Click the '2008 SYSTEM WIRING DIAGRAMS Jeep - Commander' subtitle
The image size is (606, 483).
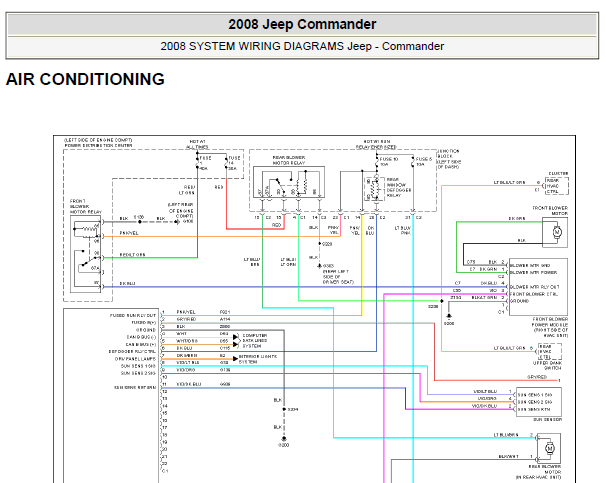pos(302,46)
